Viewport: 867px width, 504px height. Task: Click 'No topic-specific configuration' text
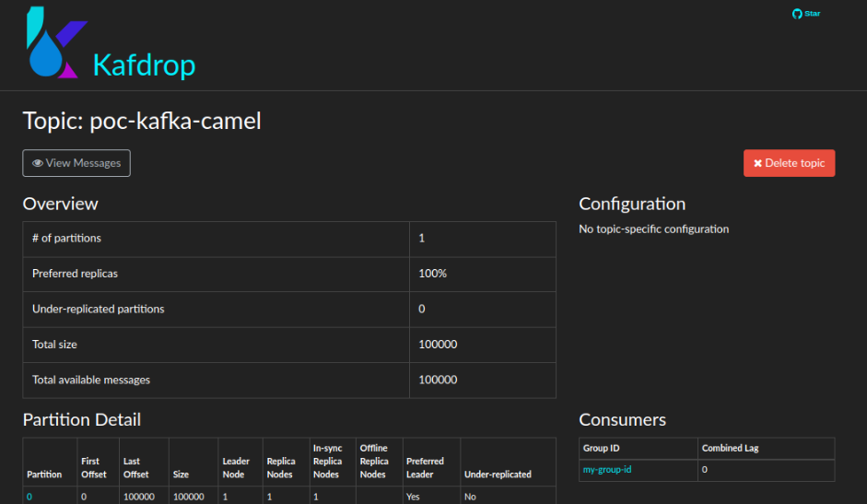(653, 229)
